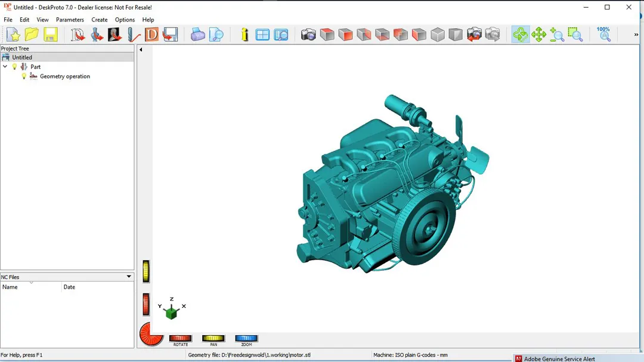Image resolution: width=644 pixels, height=362 pixels.
Task: Load vector file using the D arrow icon
Action: coord(77,35)
